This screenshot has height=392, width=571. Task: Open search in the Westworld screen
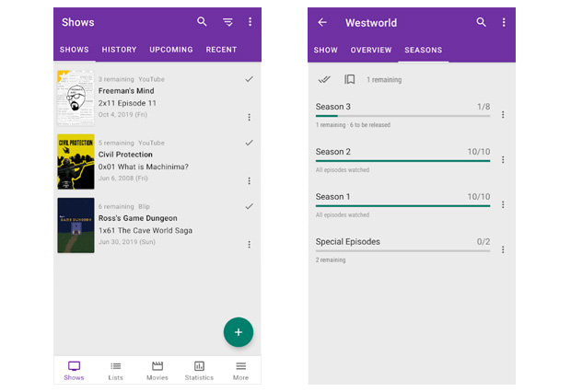(482, 22)
